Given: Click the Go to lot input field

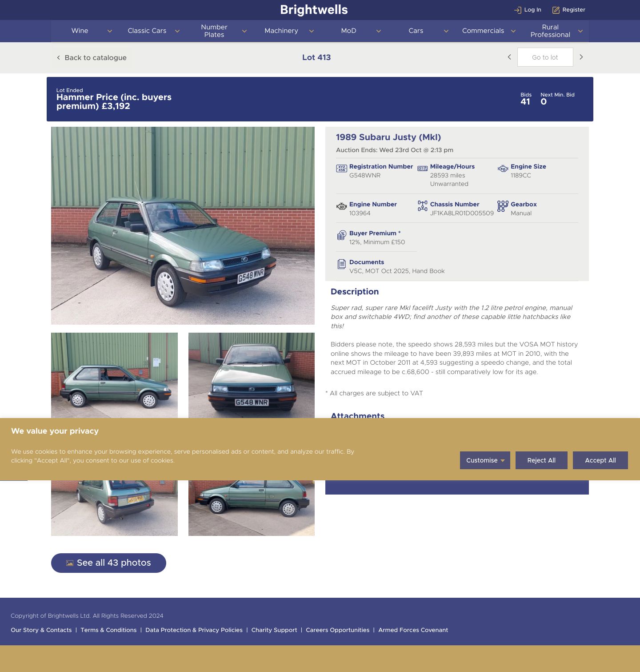Looking at the screenshot, I should [545, 57].
